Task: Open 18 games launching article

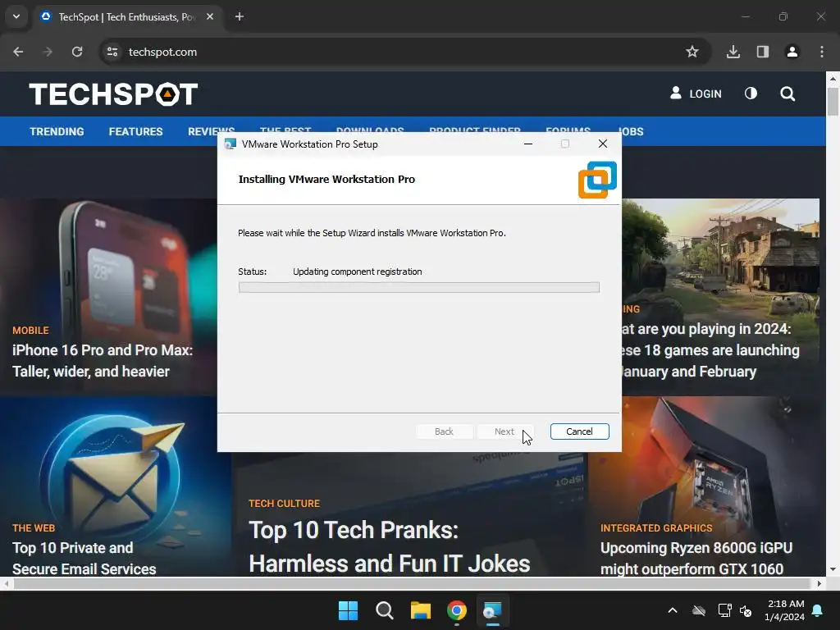Action: (710, 349)
